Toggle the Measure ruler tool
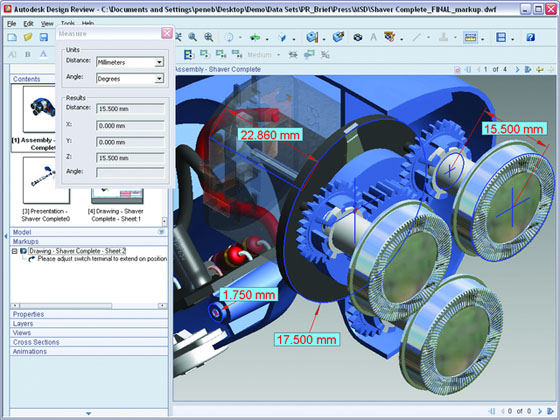560x420 pixels. [470, 37]
